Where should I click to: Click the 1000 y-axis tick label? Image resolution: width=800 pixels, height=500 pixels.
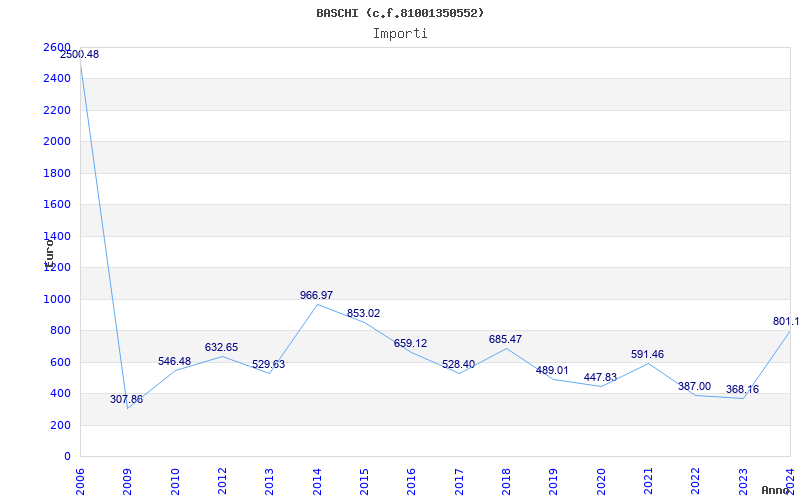(57, 299)
